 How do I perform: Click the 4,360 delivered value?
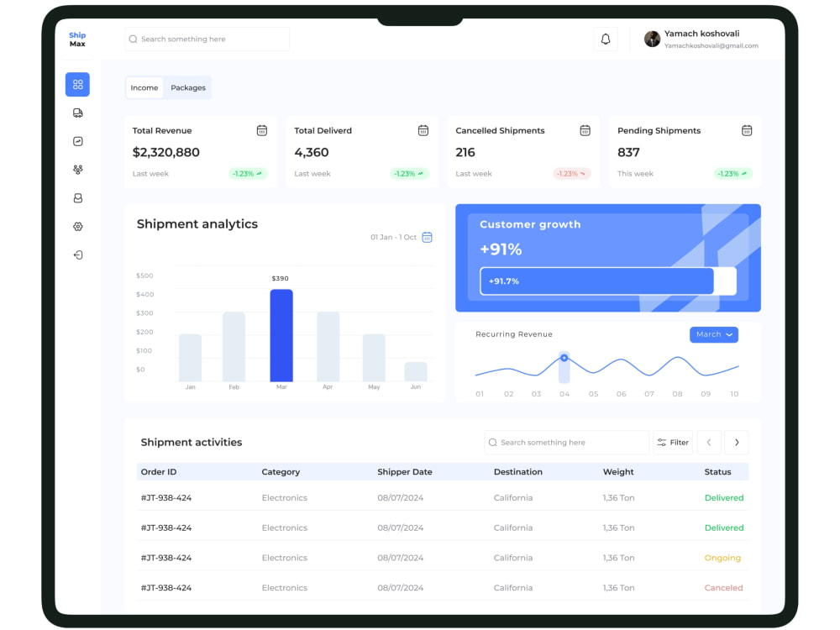click(312, 152)
